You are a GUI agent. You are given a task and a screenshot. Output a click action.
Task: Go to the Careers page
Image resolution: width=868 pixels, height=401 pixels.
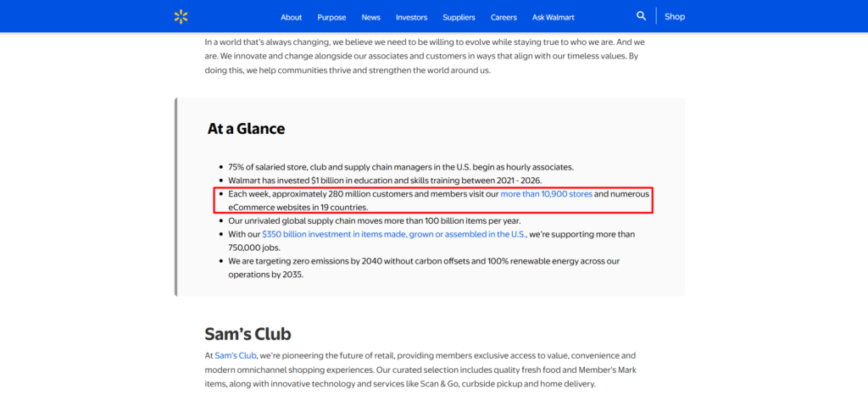pos(504,17)
